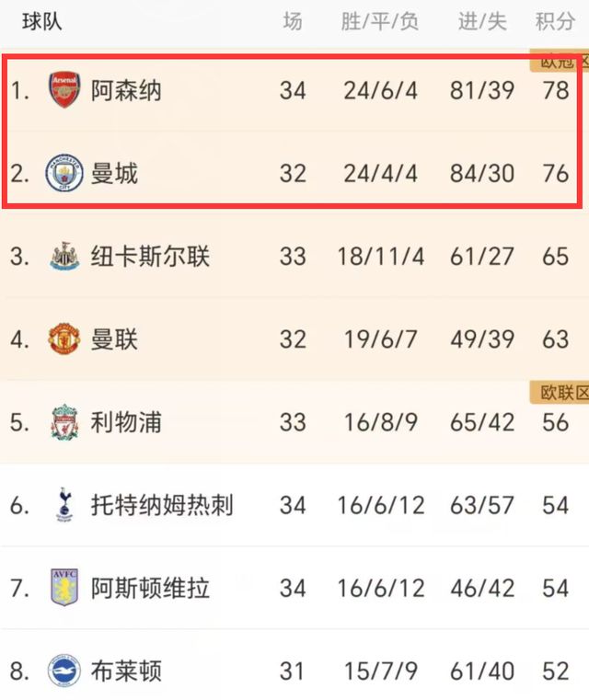Screen dimensions: 589x700
Task: Select the 胜/平/负 column header
Action: (379, 21)
